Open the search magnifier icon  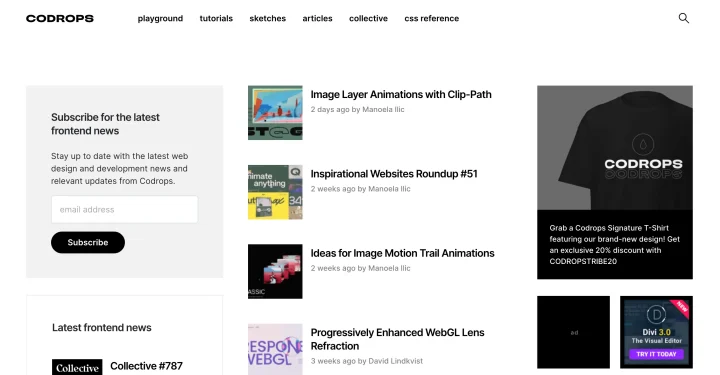(x=684, y=18)
